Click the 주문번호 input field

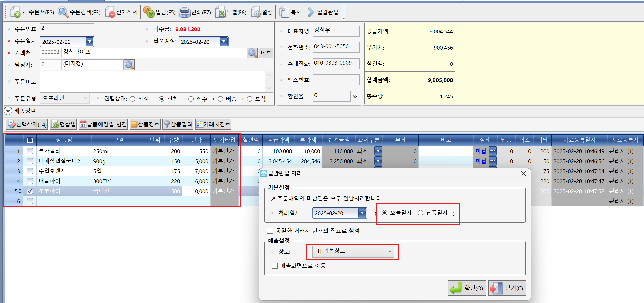click(67, 29)
